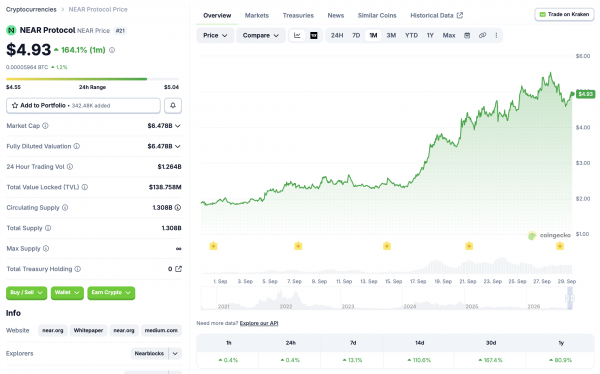
Task: Click the 30d 167.4% performance cell
Action: coord(491,360)
